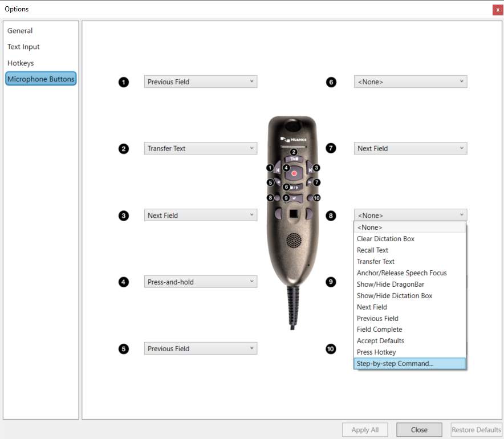Click the numbered badge 3 near Next Field
Screen dimensions: 504x439
(x=123, y=215)
